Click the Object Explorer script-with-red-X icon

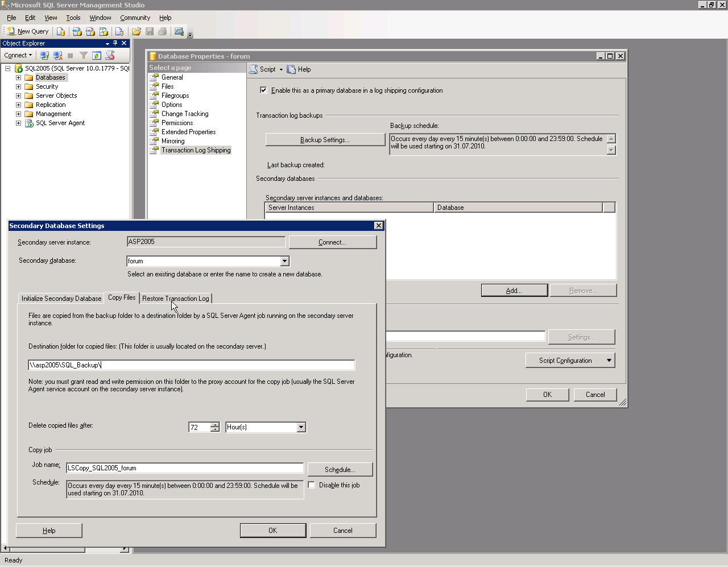110,55
